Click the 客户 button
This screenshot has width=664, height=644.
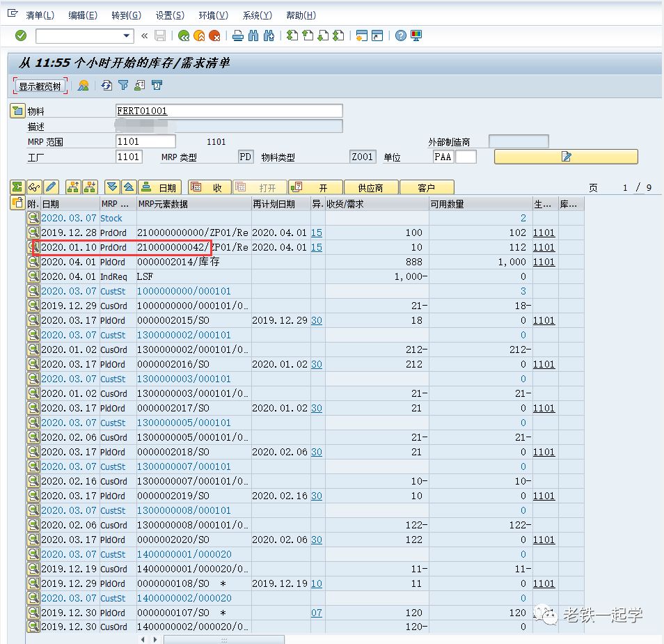coord(427,187)
